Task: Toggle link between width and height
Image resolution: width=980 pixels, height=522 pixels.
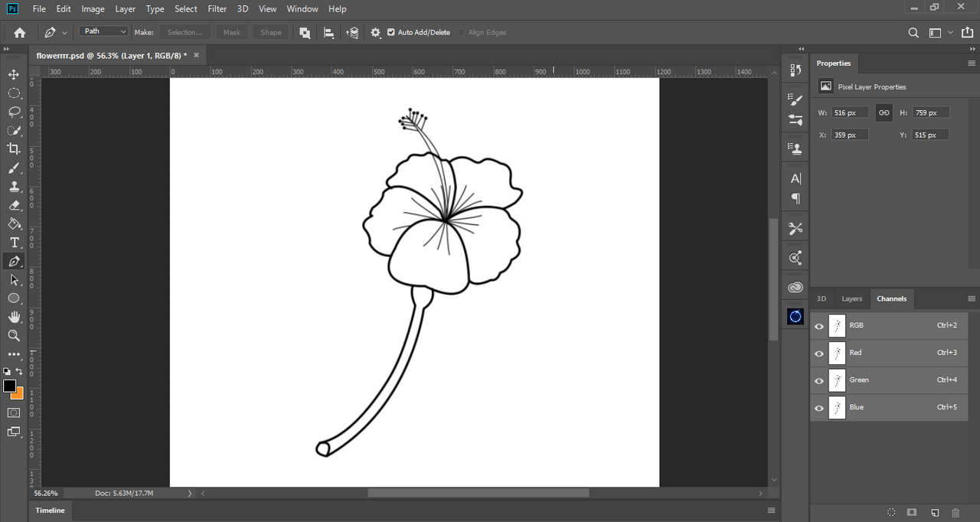Action: click(884, 113)
